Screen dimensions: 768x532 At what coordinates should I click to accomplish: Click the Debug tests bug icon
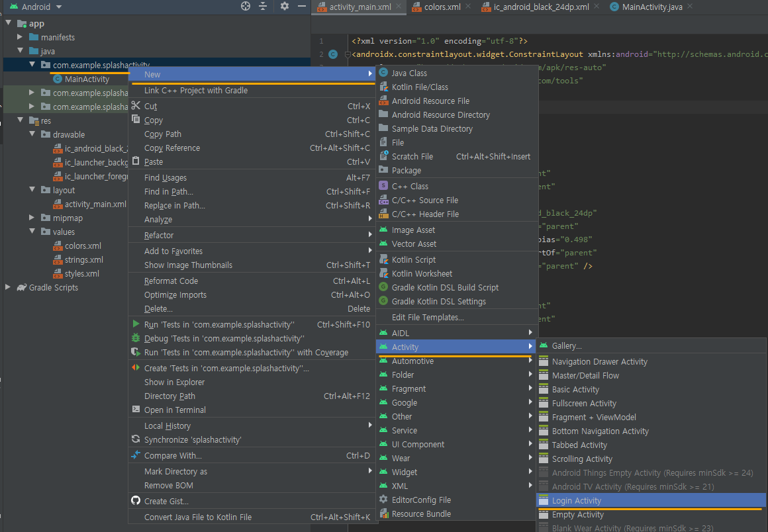tap(136, 337)
